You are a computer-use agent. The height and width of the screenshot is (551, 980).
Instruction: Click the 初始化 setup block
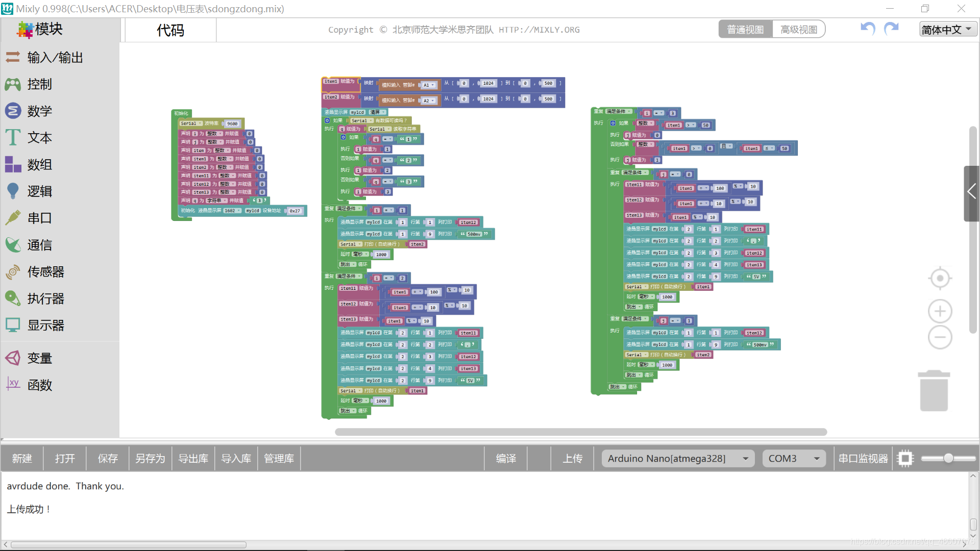(181, 113)
